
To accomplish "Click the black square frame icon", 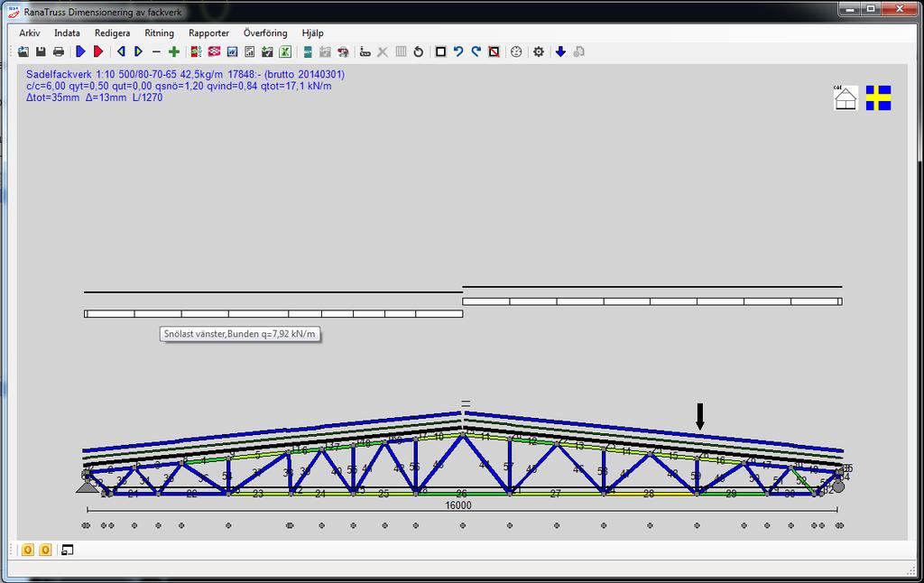I will tap(440, 51).
